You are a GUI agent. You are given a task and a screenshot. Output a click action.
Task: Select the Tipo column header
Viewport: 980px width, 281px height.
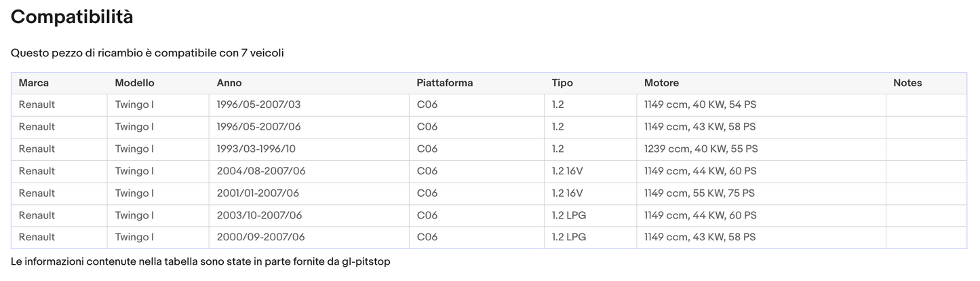pos(562,83)
